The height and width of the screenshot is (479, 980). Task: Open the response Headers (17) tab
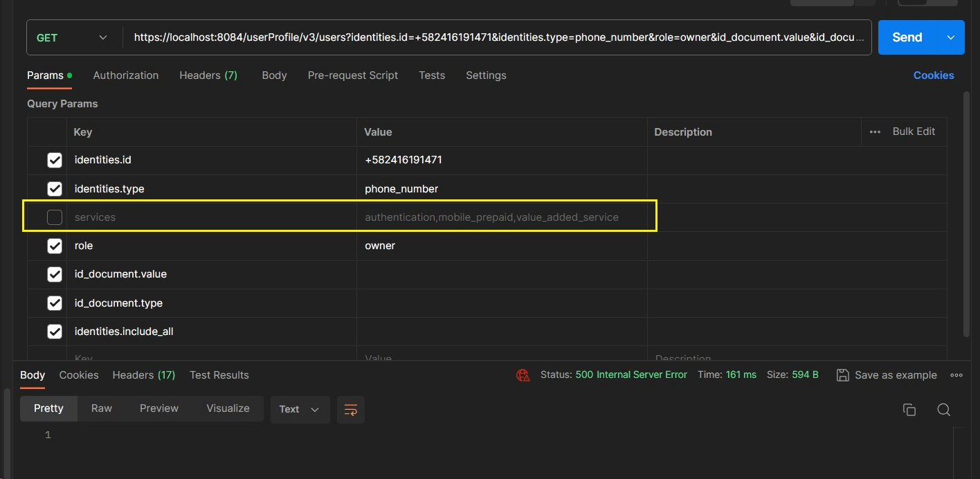tap(144, 375)
